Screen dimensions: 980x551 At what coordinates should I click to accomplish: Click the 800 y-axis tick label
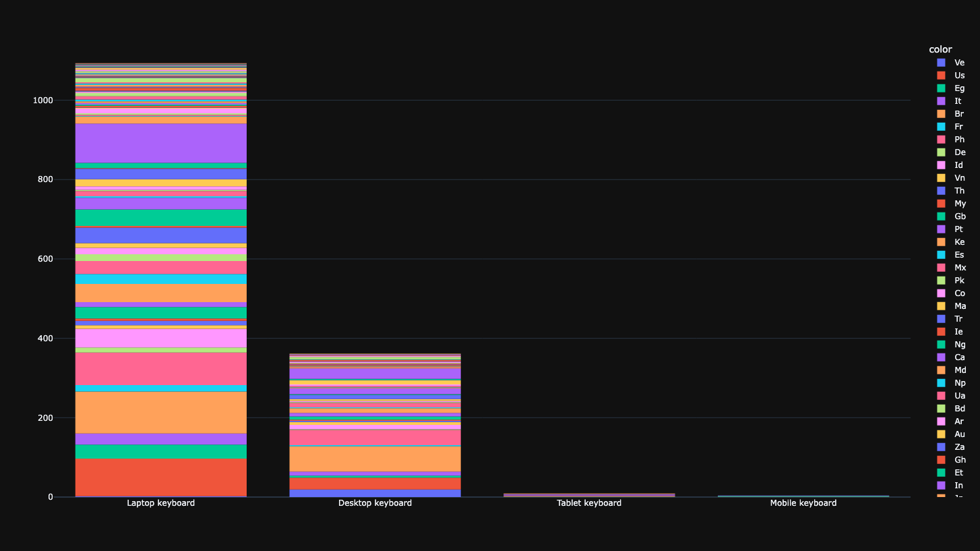tap(44, 179)
